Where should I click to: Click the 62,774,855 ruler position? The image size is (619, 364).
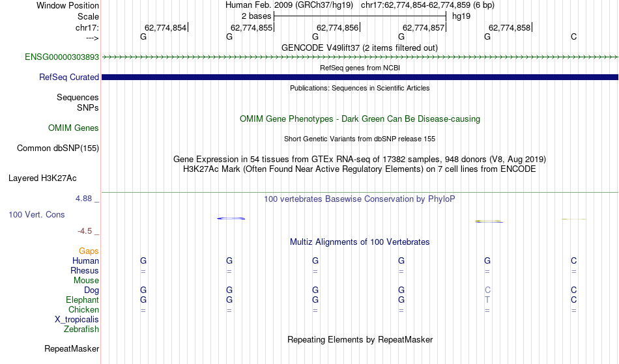point(251,27)
